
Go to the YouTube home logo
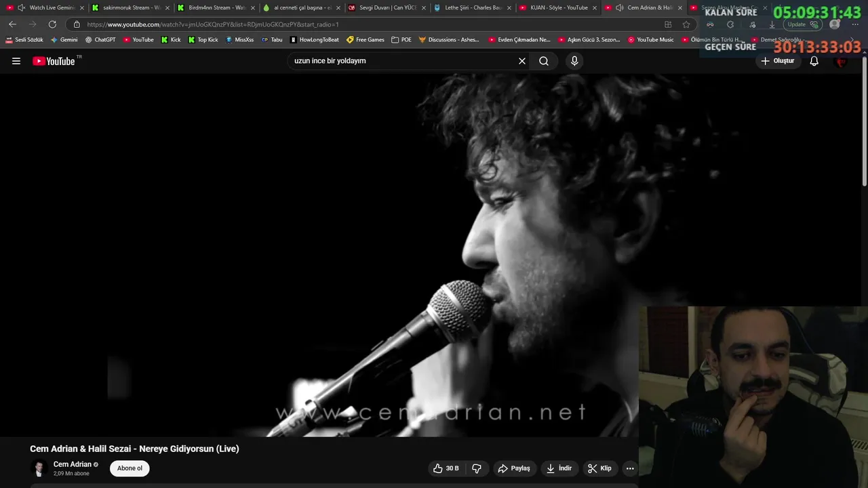(54, 61)
